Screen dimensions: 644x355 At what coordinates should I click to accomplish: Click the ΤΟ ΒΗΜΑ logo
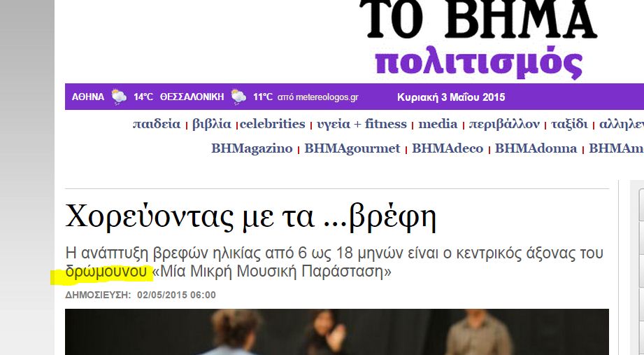478,20
